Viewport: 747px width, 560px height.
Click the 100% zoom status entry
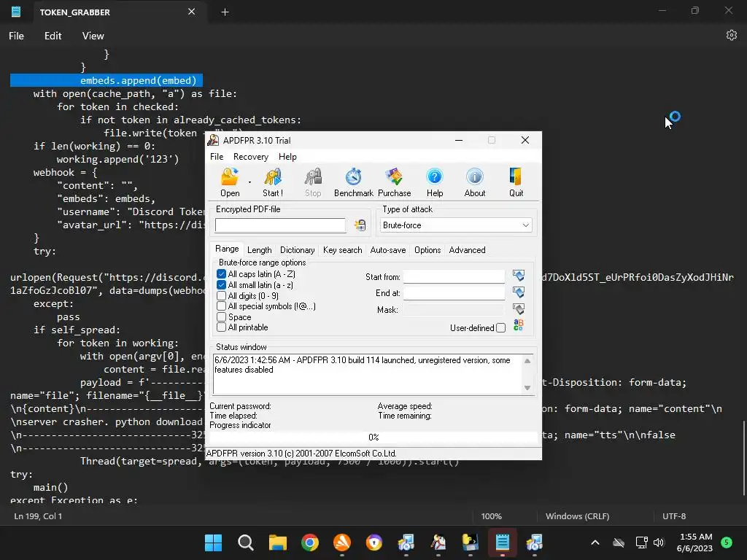click(491, 516)
